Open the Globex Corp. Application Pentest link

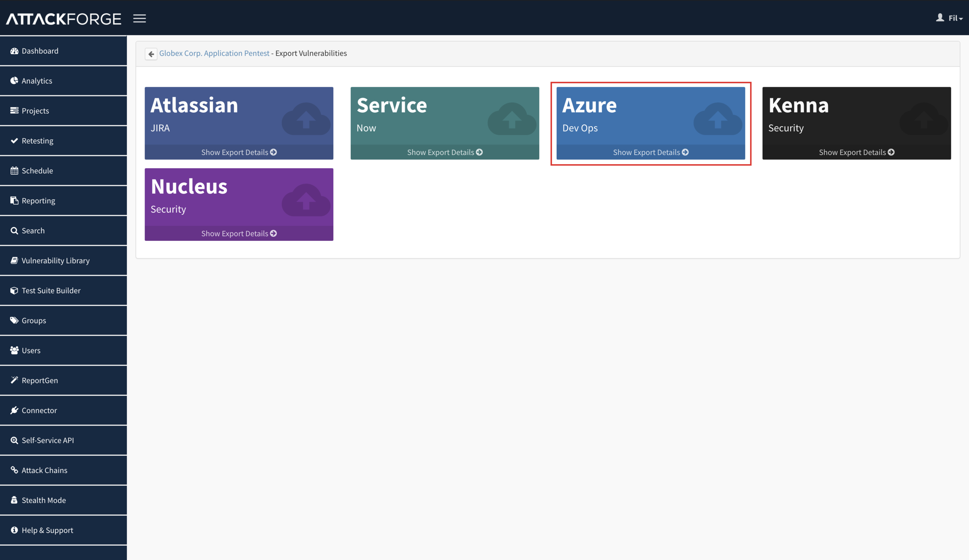[x=214, y=53]
